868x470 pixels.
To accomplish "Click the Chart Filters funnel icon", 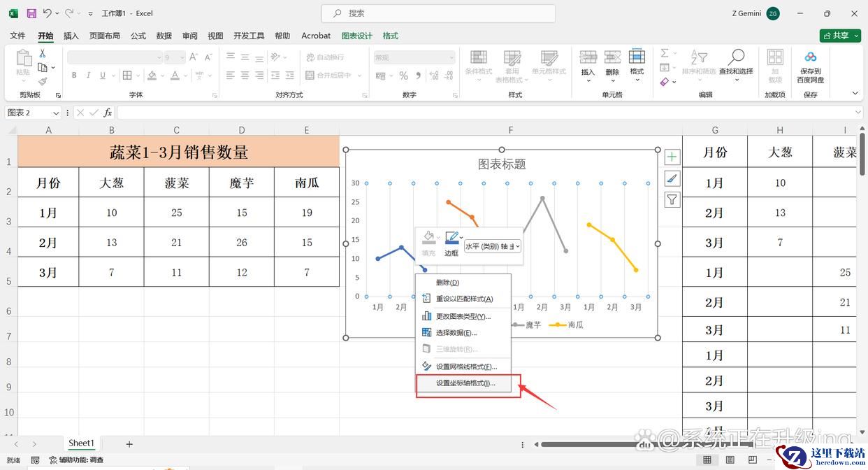I will 672,200.
